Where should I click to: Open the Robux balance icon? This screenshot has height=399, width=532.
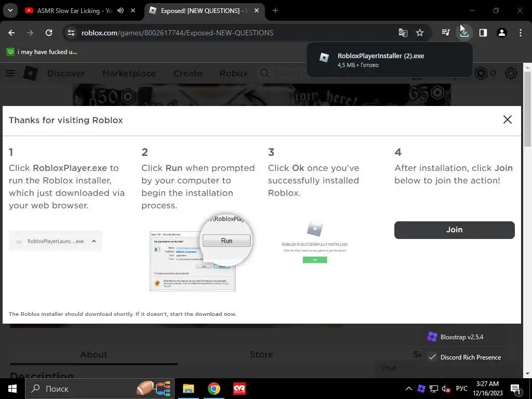pos(481,73)
